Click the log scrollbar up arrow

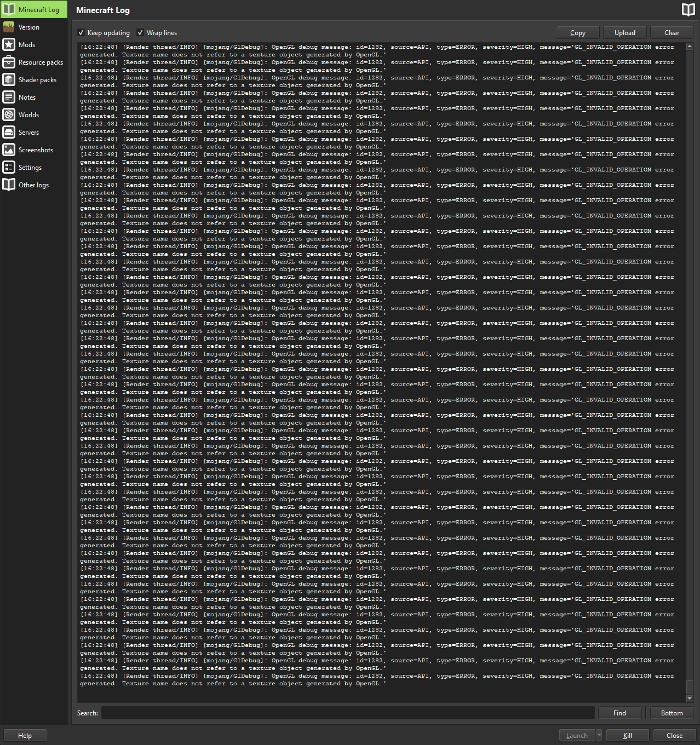click(690, 47)
